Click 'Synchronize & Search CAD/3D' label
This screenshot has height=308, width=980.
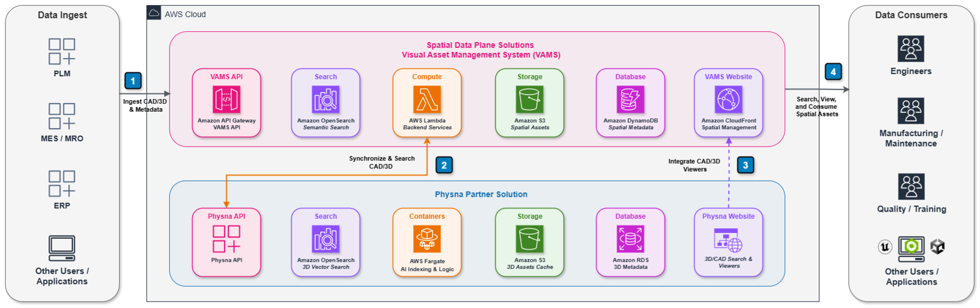click(x=382, y=163)
